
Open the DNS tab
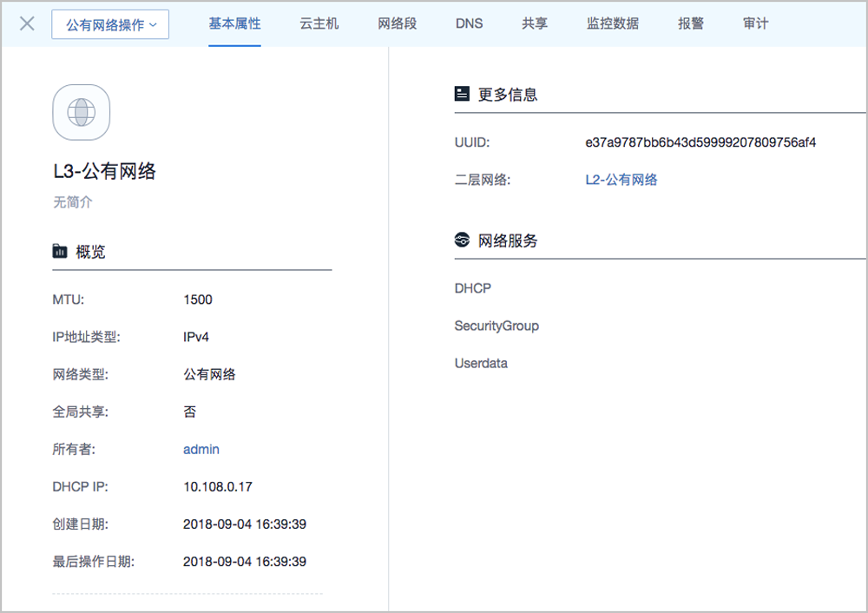[x=469, y=23]
